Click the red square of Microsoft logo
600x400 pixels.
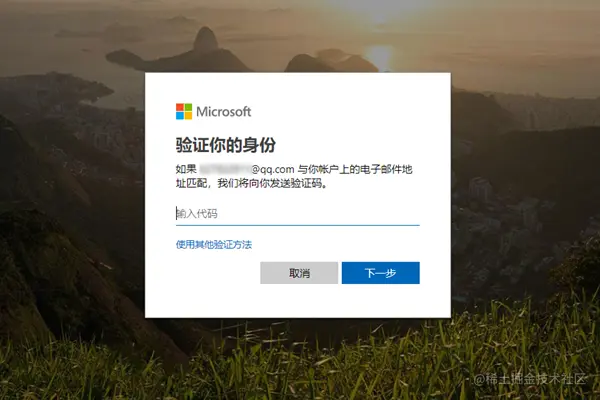pyautogui.click(x=179, y=107)
